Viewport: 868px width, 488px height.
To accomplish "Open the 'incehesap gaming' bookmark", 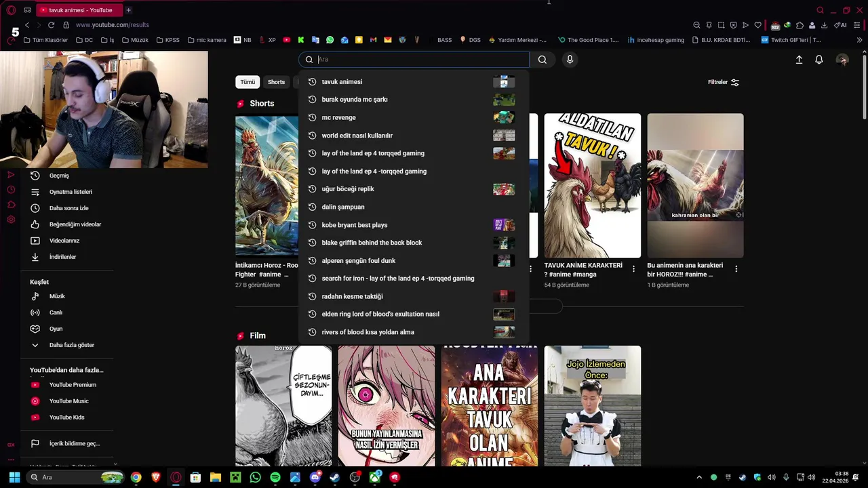I will [656, 40].
